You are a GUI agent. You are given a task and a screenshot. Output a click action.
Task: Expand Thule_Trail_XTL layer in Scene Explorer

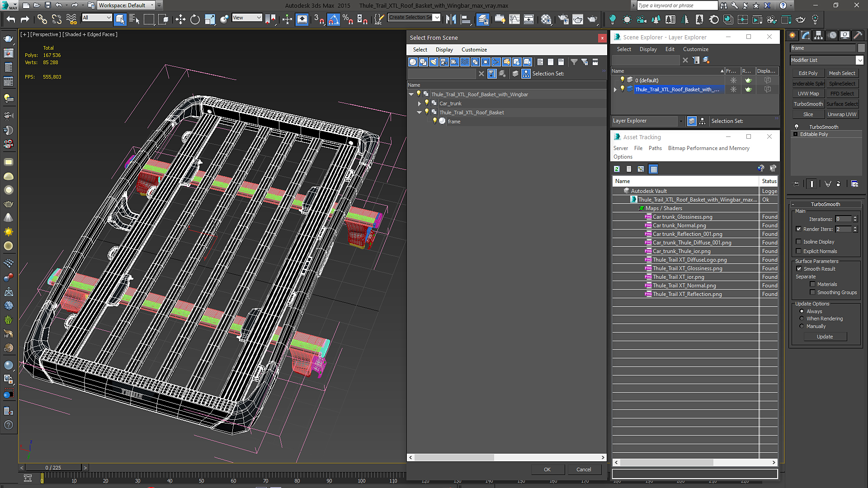615,89
